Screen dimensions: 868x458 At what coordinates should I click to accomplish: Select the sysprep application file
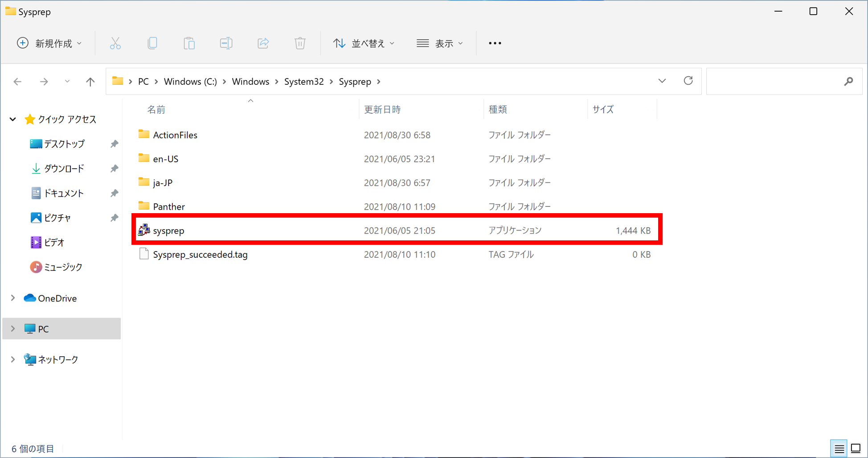point(168,231)
